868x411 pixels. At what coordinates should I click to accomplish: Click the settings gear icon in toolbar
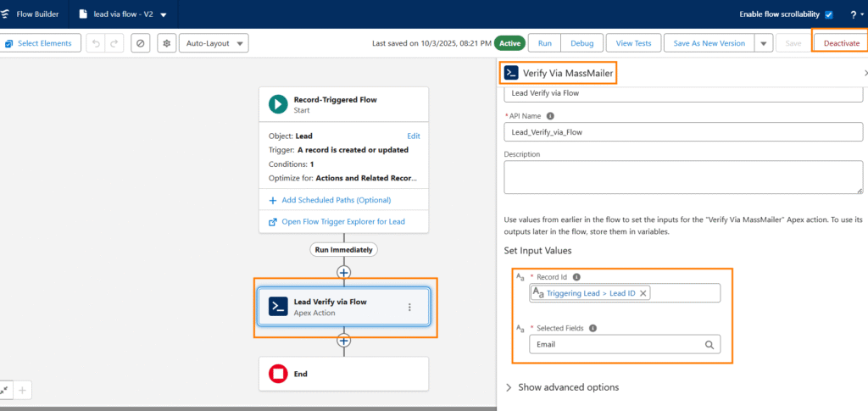click(167, 43)
